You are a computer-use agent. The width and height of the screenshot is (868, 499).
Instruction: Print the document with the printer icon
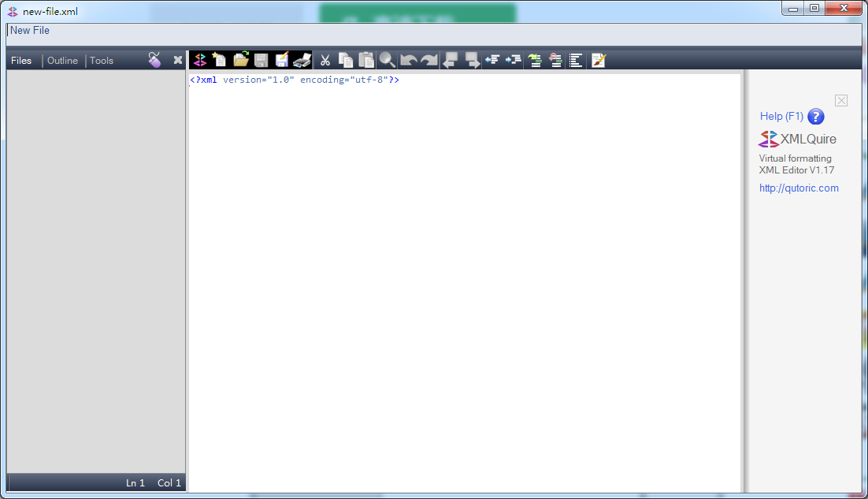pos(302,61)
